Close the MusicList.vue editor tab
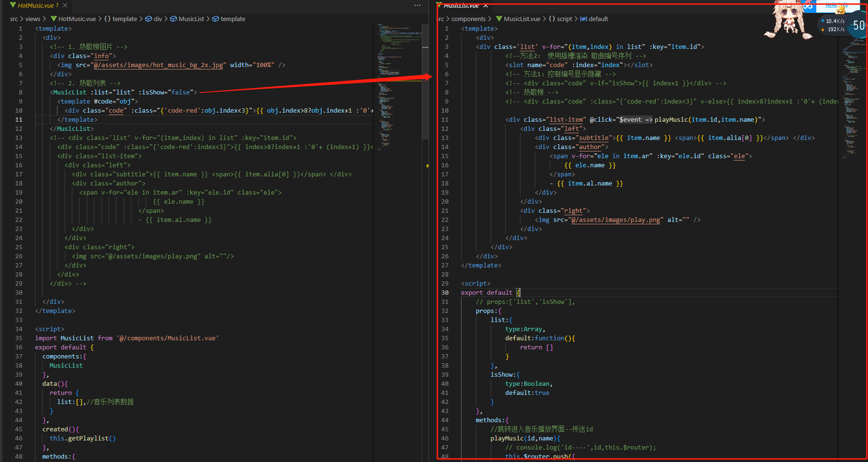 (485, 5)
